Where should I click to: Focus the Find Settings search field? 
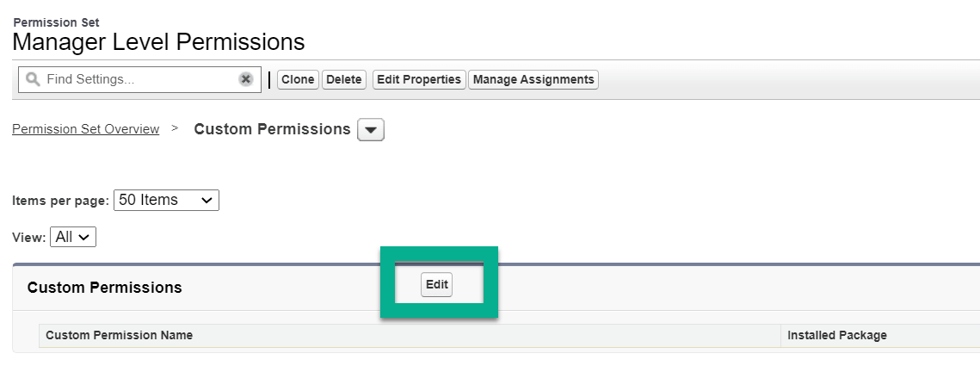(x=138, y=79)
